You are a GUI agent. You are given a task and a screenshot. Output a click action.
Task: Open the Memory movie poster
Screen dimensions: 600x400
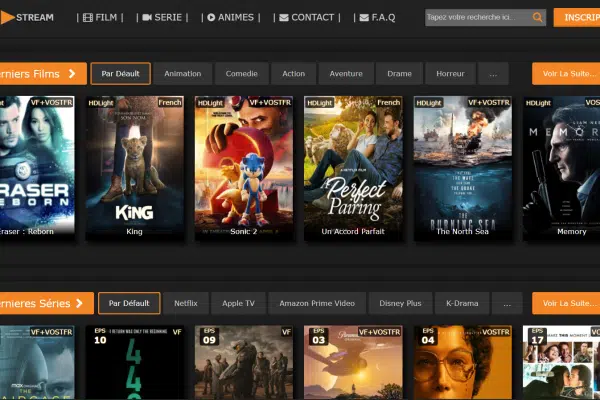pos(561,168)
